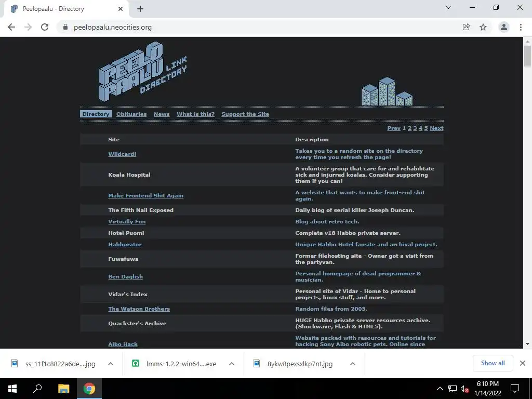This screenshot has height=399, width=532.
Task: Click the Fuwafuwa entry text
Action: (x=123, y=259)
